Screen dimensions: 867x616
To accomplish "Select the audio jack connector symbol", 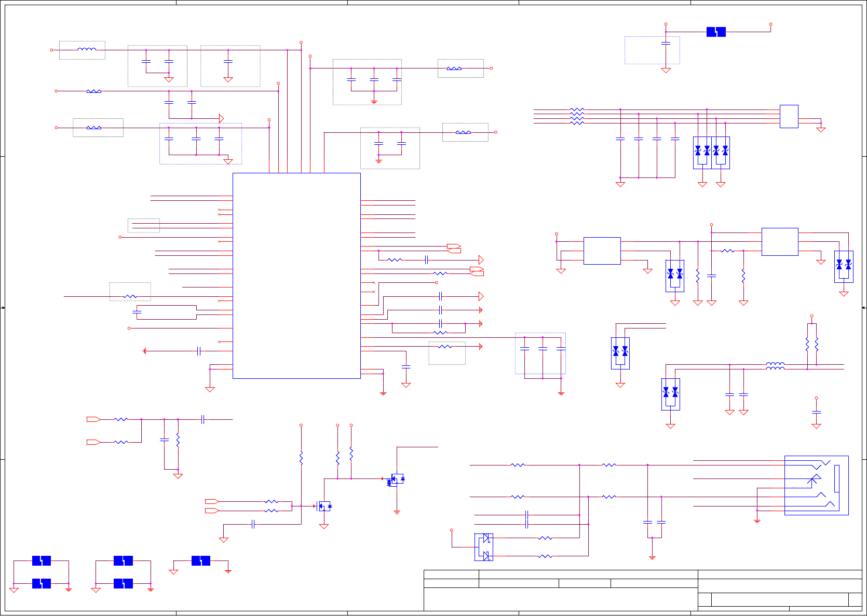I will coord(816,485).
